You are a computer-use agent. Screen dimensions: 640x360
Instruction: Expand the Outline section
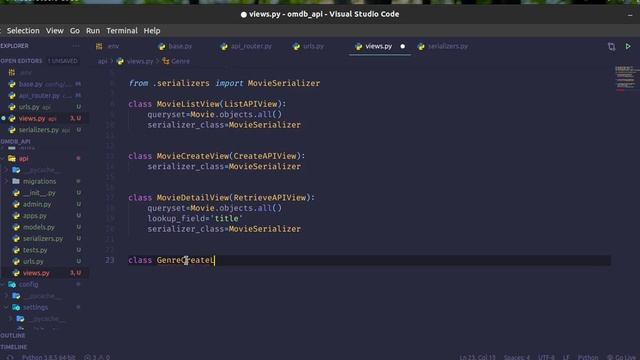[x=13, y=335]
